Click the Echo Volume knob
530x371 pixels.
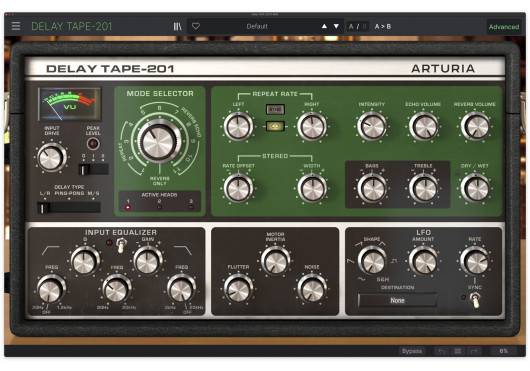[x=423, y=126]
